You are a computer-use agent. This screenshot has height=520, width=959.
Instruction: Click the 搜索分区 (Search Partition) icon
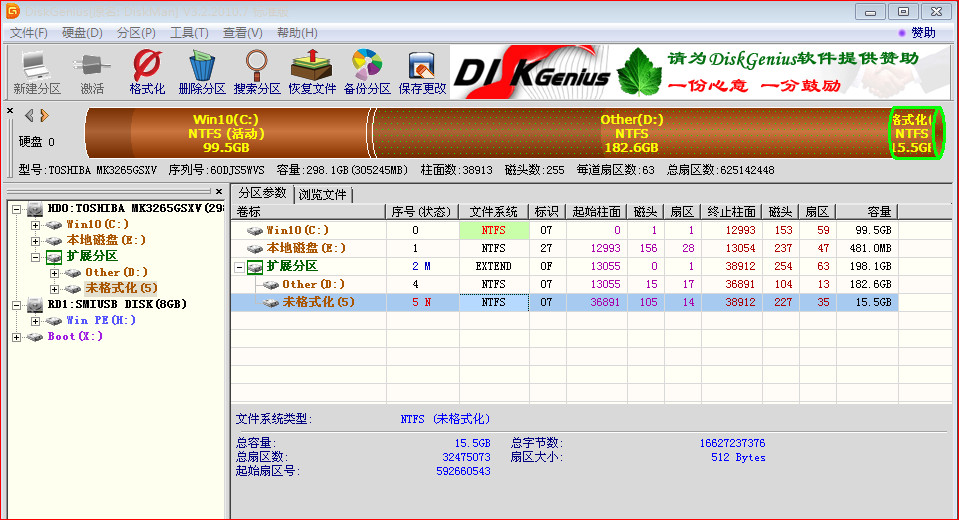[x=257, y=72]
